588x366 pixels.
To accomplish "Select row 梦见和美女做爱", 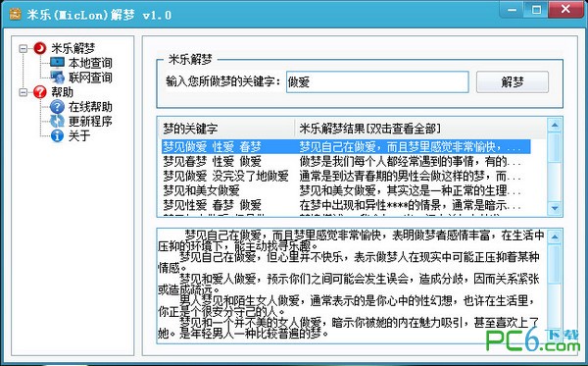I will coord(346,190).
